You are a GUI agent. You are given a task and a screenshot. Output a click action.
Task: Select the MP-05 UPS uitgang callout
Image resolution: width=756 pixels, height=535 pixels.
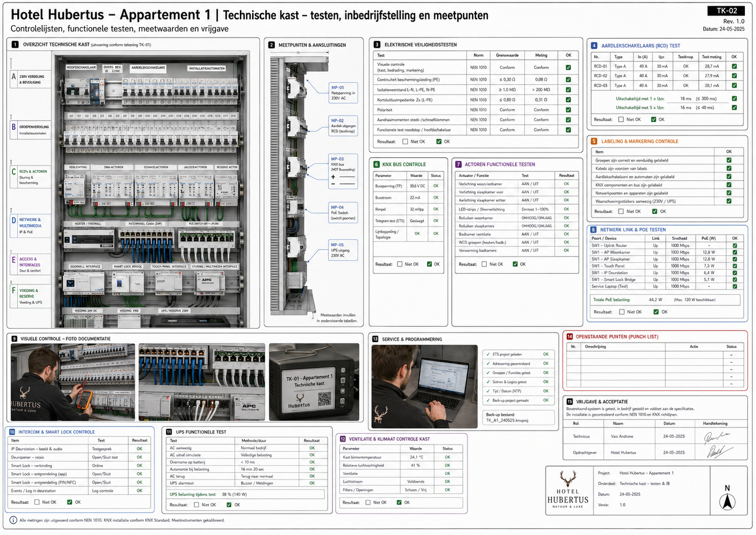[344, 250]
